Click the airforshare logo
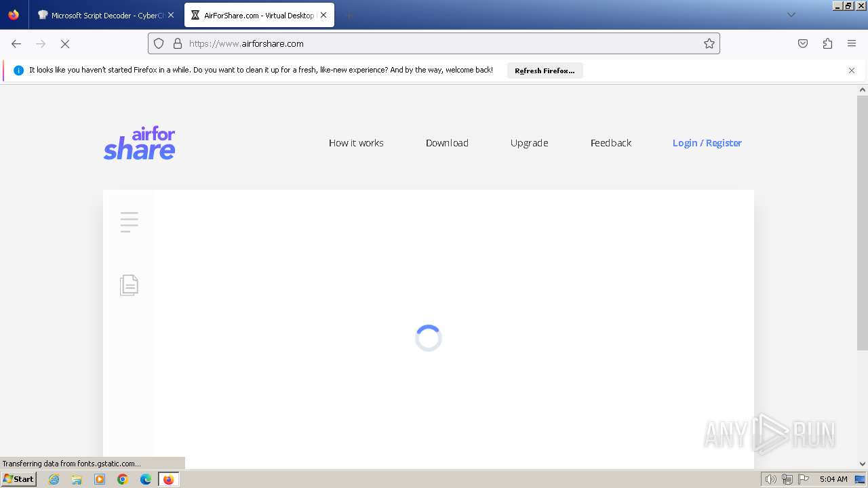This screenshot has height=488, width=868. coord(140,143)
